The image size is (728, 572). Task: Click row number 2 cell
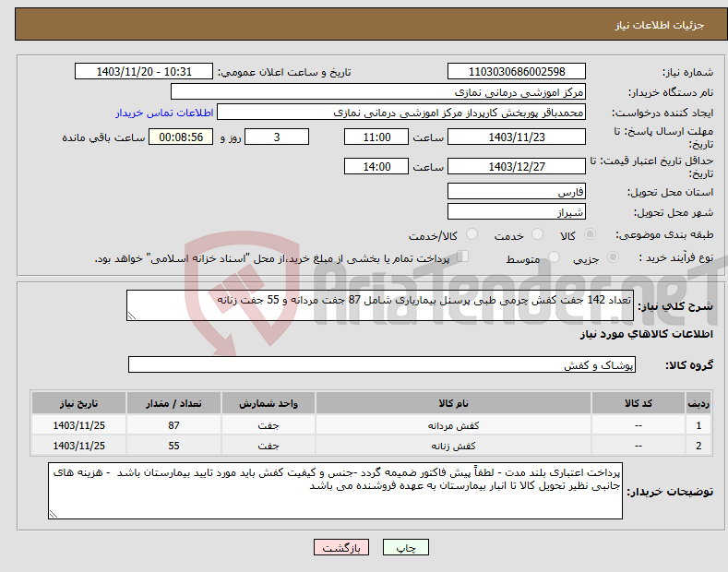(698, 446)
